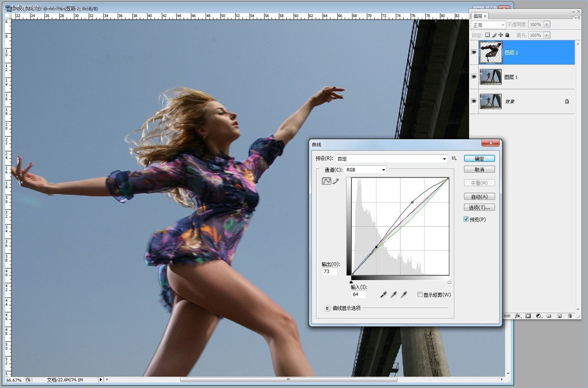Add a layer mask
This screenshot has height=388, width=588.
tap(528, 316)
